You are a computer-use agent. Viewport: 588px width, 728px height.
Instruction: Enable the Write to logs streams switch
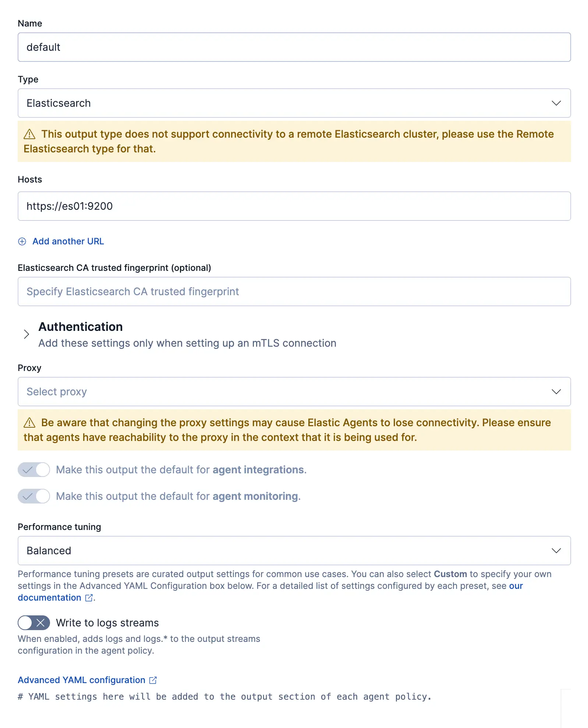[x=34, y=623]
